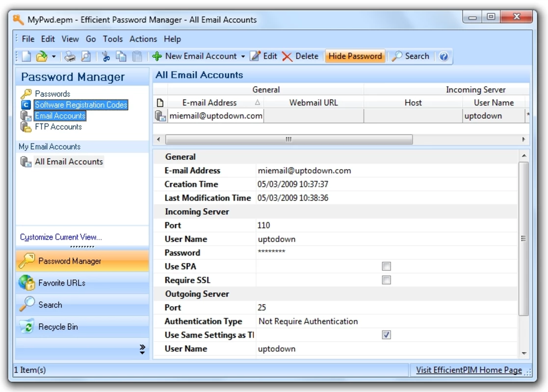The image size is (548, 392).
Task: Open the Recycle Bin navigation pane
Action: (x=82, y=327)
